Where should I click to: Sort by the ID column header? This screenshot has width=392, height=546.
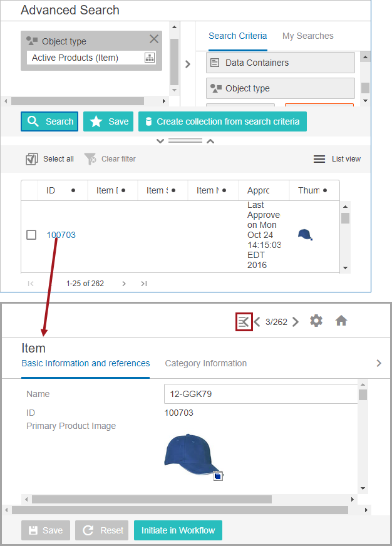point(51,190)
